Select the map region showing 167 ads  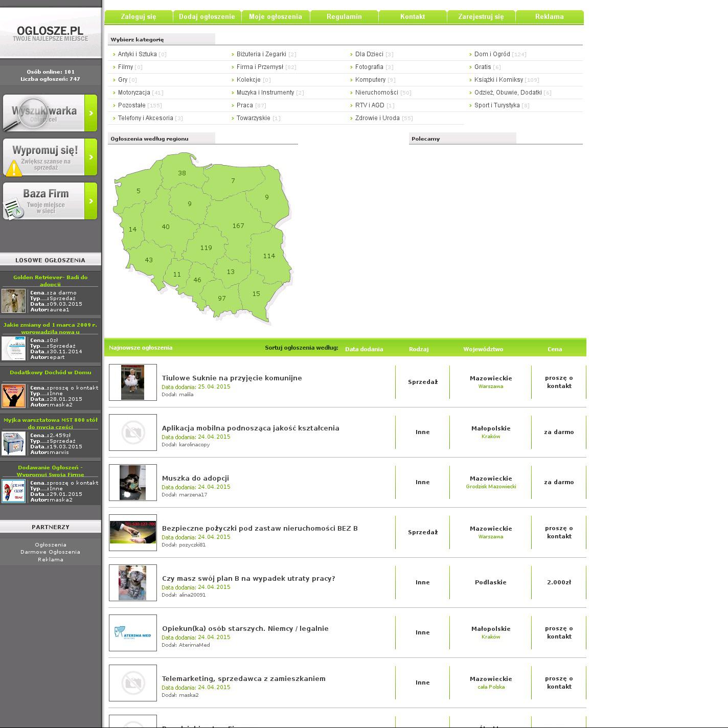click(x=238, y=225)
